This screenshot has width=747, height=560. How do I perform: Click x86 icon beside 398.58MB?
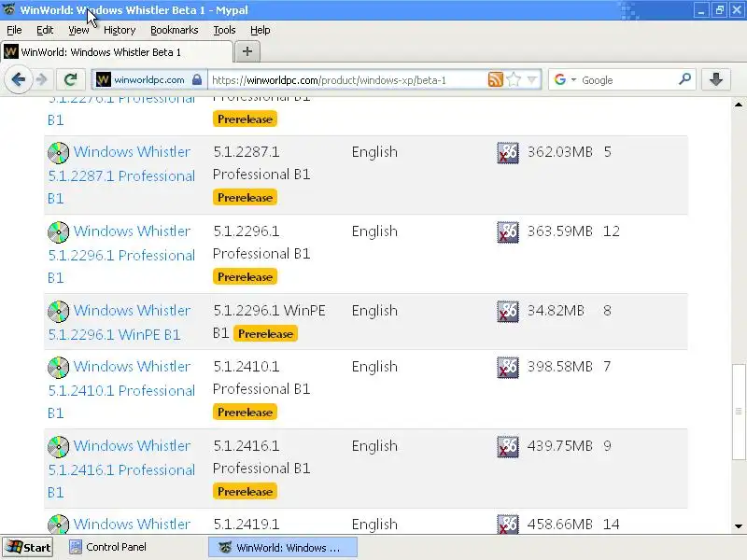(x=508, y=368)
